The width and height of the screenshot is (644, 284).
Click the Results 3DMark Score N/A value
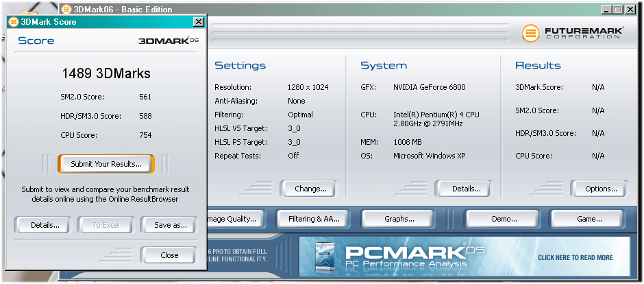[x=598, y=87]
